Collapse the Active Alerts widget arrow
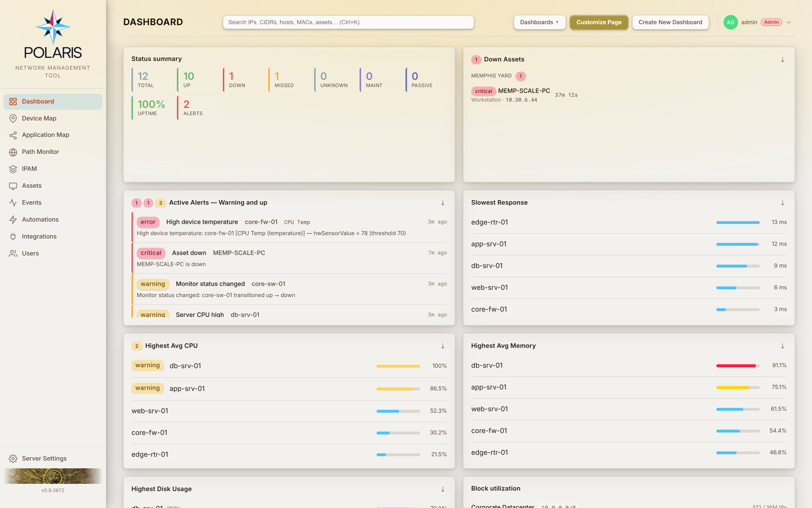The image size is (812, 508). (442, 203)
